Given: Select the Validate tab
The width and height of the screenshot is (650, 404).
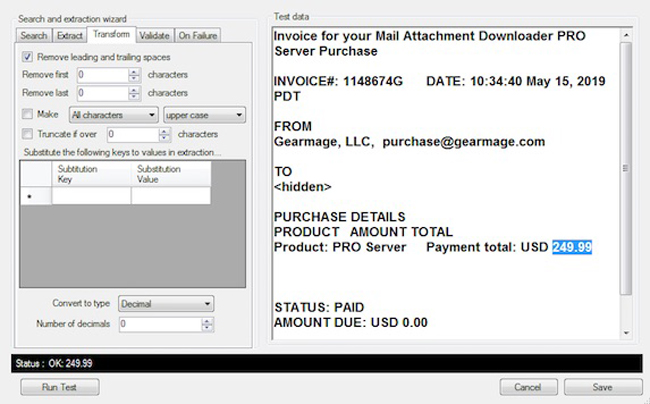Looking at the screenshot, I should click(154, 36).
